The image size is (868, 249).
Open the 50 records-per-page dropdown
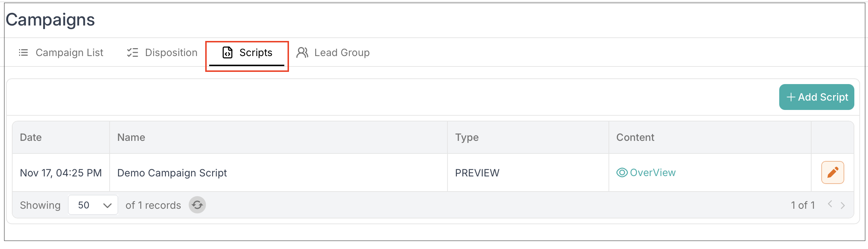[x=93, y=205]
